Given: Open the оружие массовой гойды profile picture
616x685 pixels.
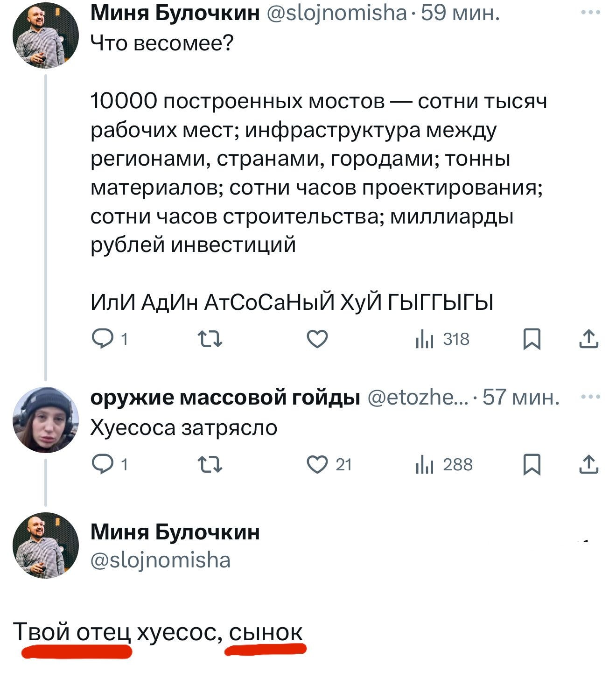Looking at the screenshot, I should [x=45, y=419].
